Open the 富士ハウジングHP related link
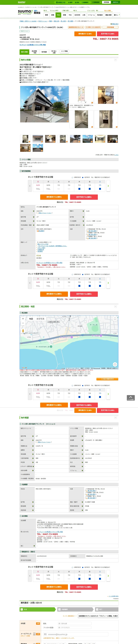This screenshot has width=138, height=644. pyautogui.click(x=43, y=244)
